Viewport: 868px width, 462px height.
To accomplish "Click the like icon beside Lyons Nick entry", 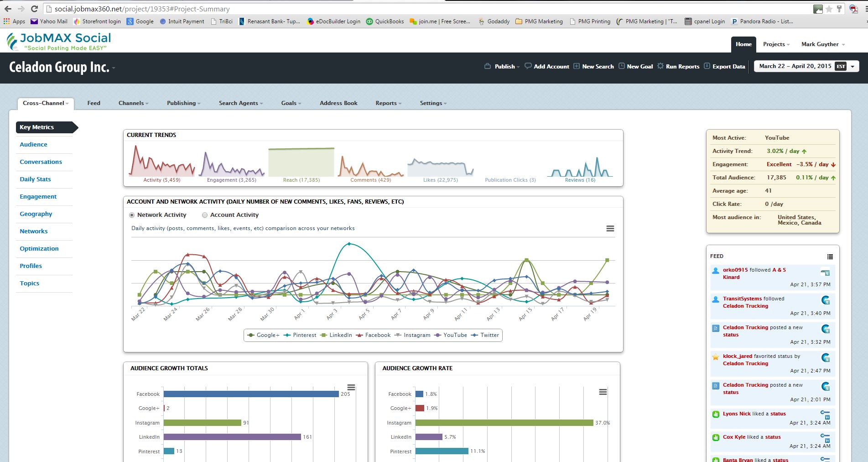I will click(x=716, y=414).
